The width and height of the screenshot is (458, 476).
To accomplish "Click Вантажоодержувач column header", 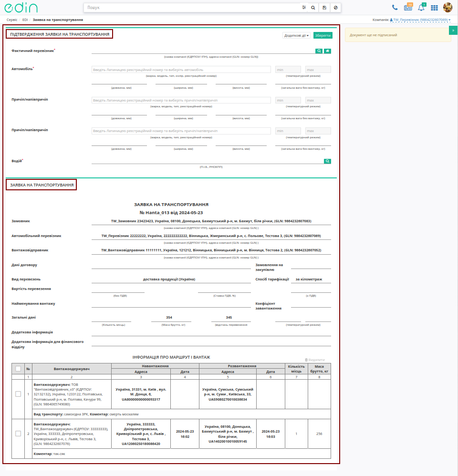I will click(x=72, y=369).
